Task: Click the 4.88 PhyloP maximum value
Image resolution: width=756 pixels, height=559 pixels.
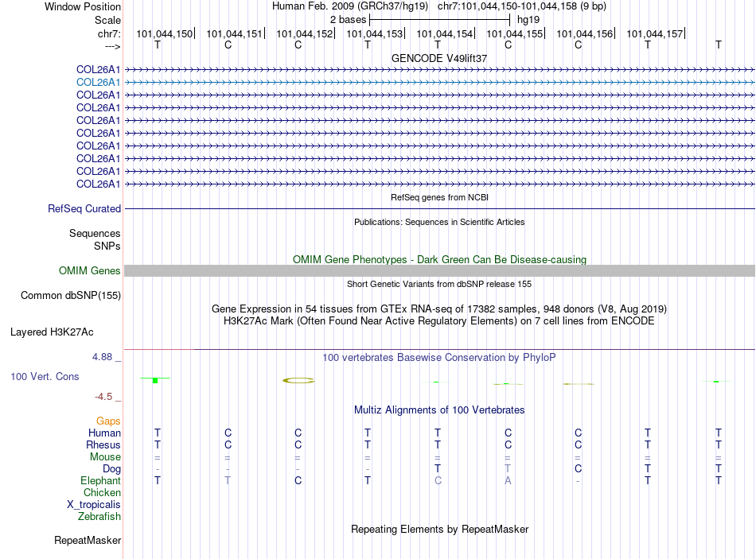Action: click(102, 357)
